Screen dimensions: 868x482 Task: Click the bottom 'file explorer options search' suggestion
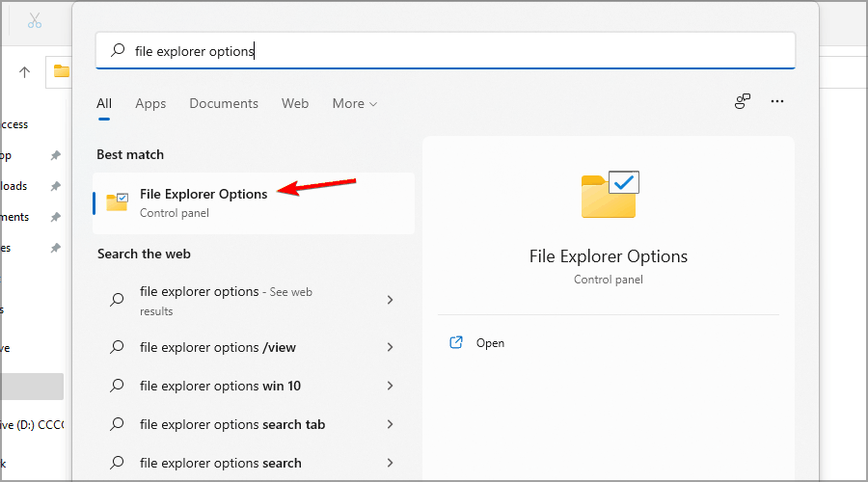254,463
